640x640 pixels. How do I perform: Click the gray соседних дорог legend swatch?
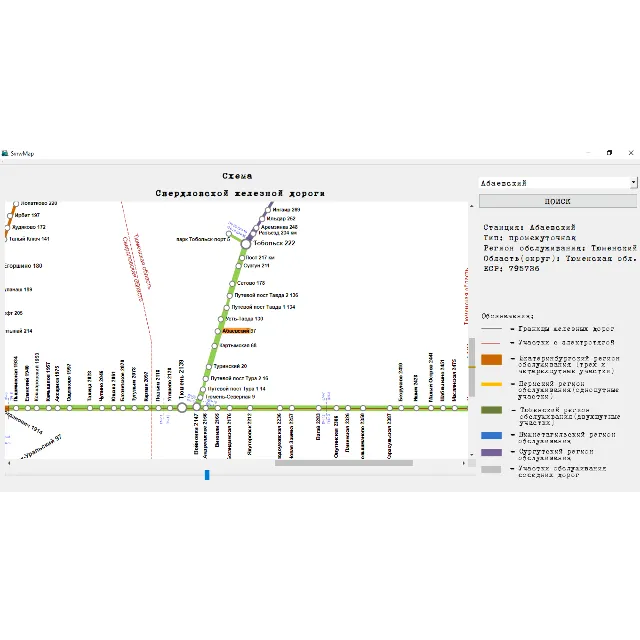click(491, 470)
